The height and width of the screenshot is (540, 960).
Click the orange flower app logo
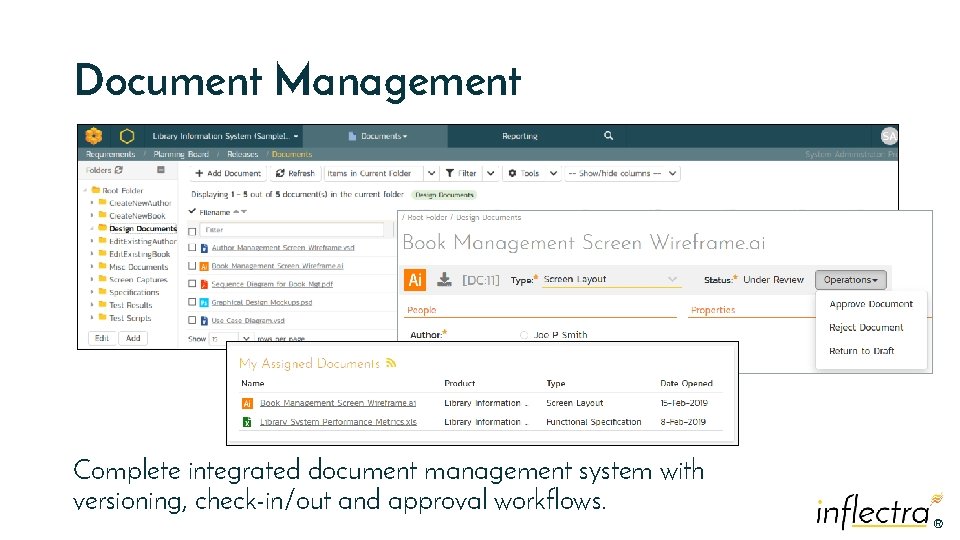coord(94,135)
